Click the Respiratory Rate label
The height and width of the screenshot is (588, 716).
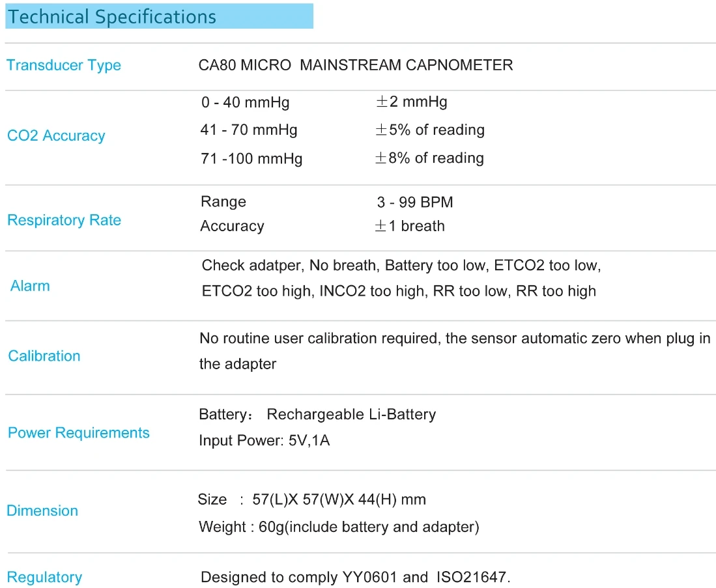tap(64, 220)
